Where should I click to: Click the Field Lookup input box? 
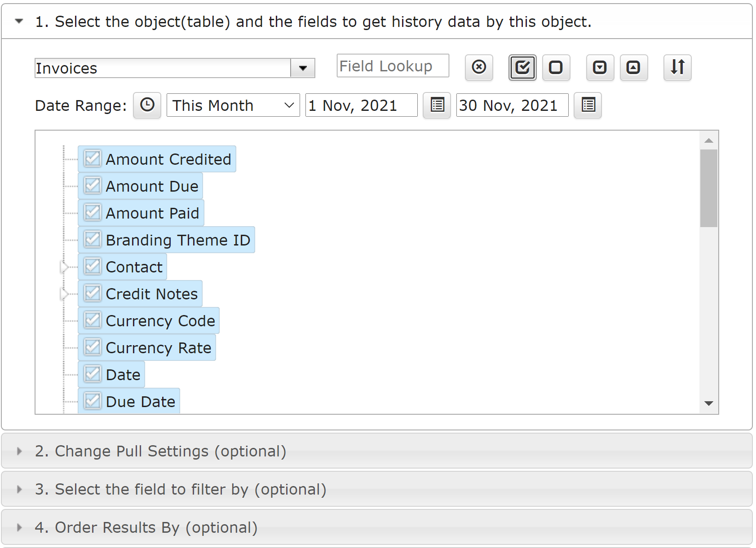coord(392,66)
